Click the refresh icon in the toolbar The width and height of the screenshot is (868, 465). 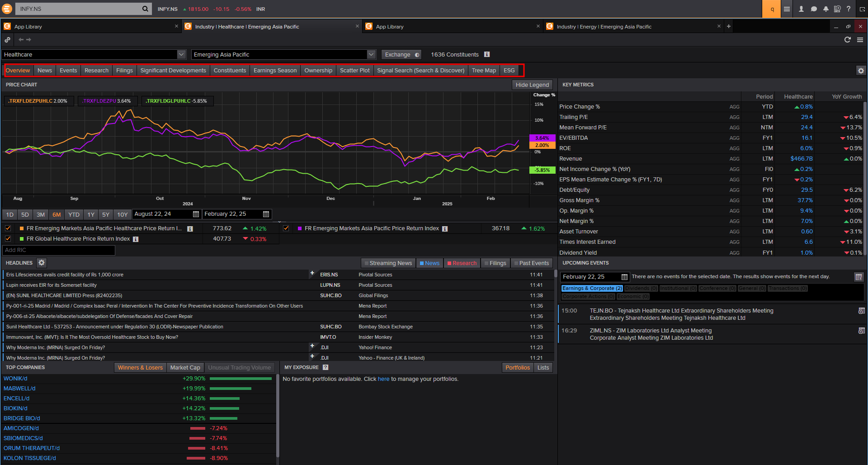[847, 40]
